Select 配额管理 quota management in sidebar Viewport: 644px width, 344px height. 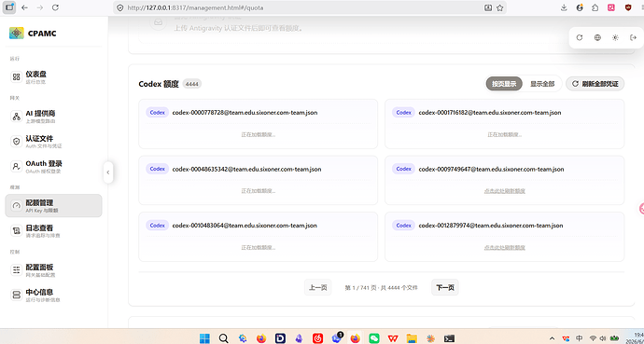coord(53,205)
